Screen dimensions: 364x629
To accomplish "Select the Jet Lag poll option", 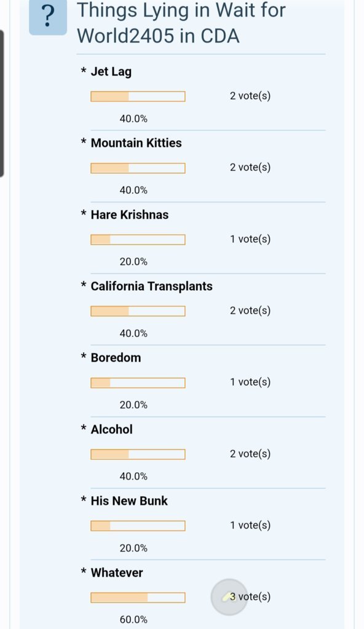I will point(111,71).
